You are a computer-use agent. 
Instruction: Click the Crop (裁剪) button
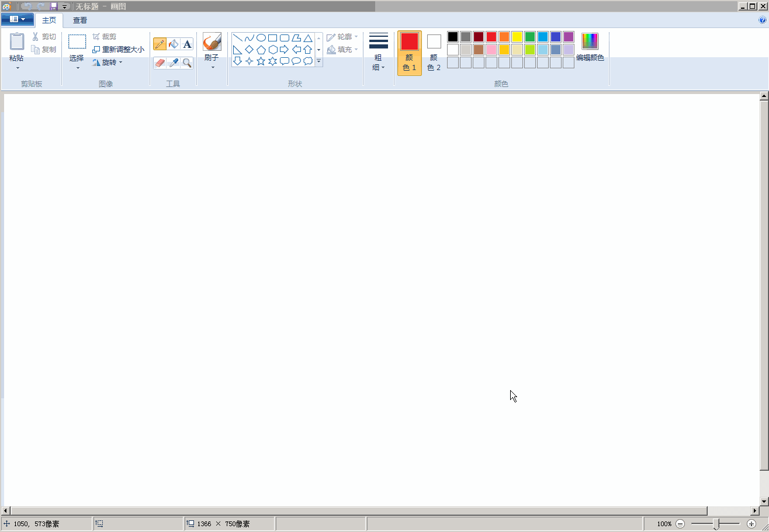point(105,37)
